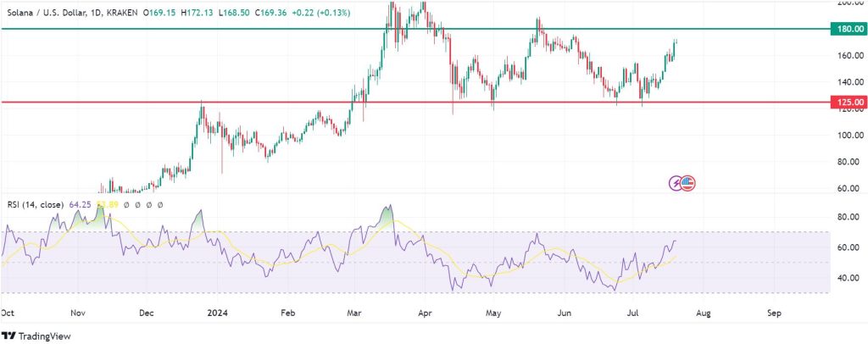The image size is (868, 344).
Task: Click the 180.00 green price label
Action: coord(849,29)
